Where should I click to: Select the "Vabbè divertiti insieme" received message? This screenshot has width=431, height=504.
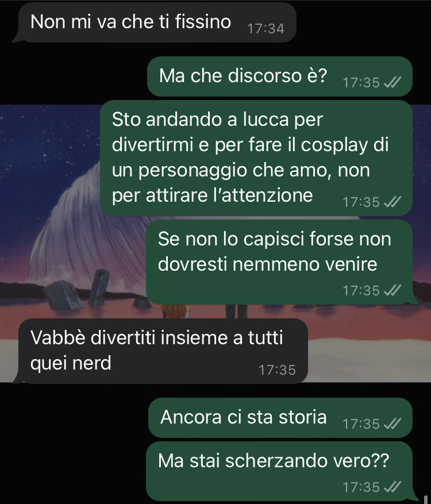pos(160,351)
